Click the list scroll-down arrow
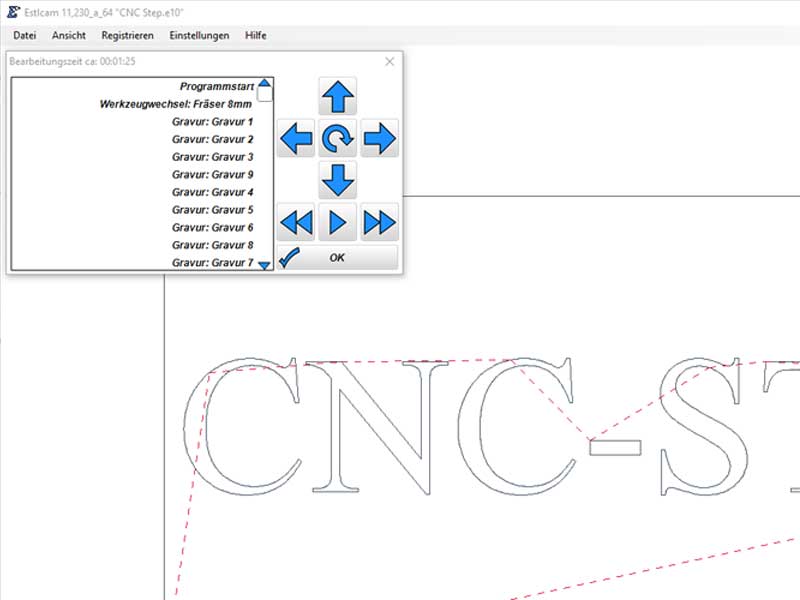Viewport: 800px width, 600px height. point(264,265)
